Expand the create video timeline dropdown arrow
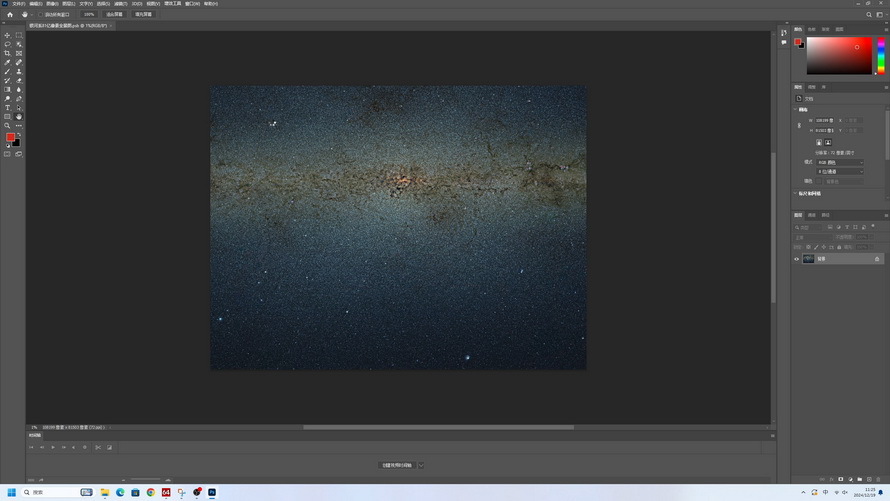 pyautogui.click(x=421, y=465)
